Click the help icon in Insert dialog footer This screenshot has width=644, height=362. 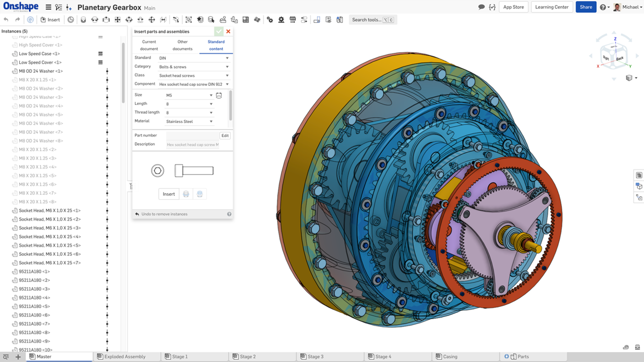tap(229, 214)
